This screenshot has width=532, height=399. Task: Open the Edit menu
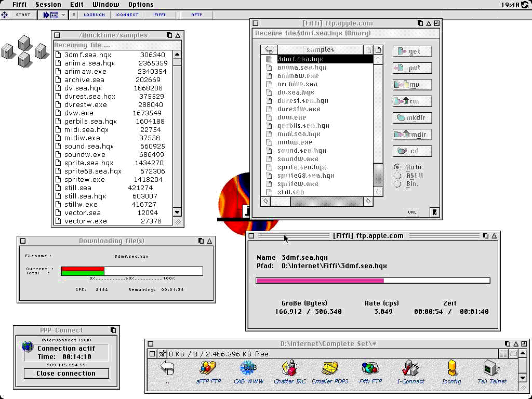tap(77, 5)
